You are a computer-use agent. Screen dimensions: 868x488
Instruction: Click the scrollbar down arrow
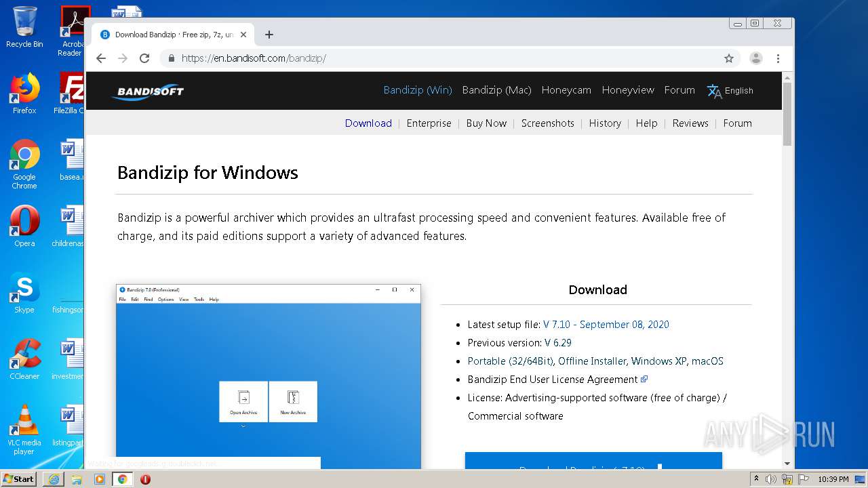pos(787,464)
